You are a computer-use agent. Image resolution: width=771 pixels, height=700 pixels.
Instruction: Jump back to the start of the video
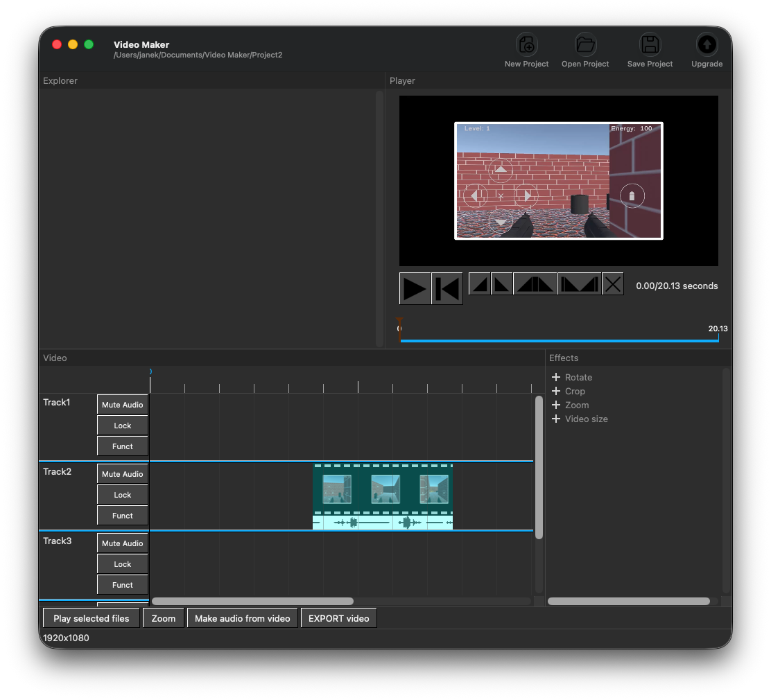447,288
